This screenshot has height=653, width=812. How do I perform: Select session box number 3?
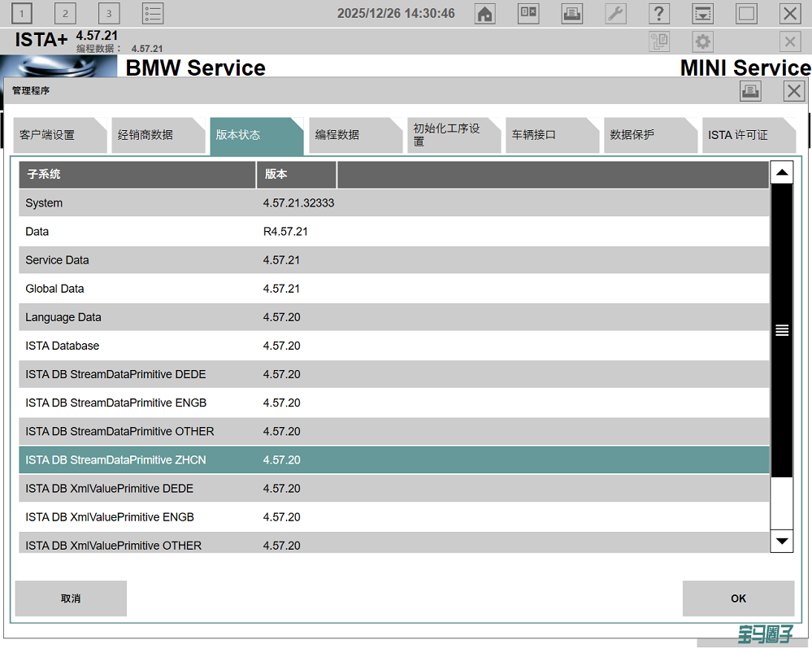pyautogui.click(x=108, y=14)
